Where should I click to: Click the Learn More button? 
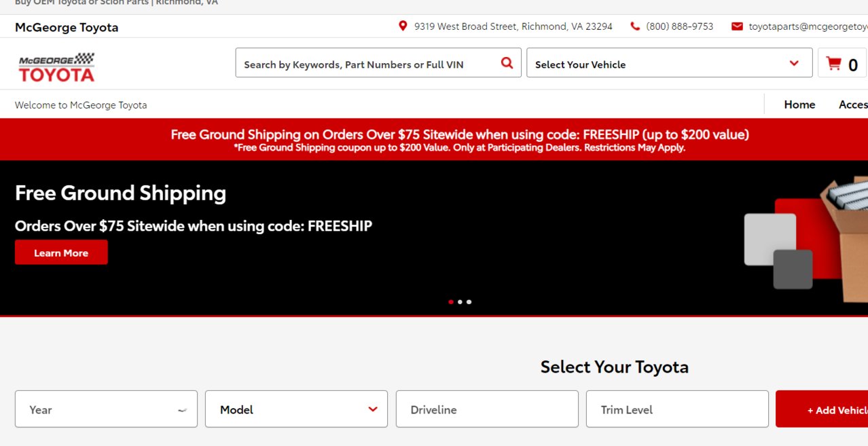click(x=61, y=253)
